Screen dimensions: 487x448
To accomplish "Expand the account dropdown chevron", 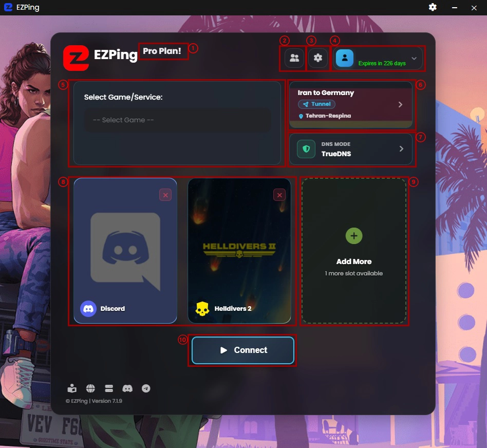I will [414, 59].
